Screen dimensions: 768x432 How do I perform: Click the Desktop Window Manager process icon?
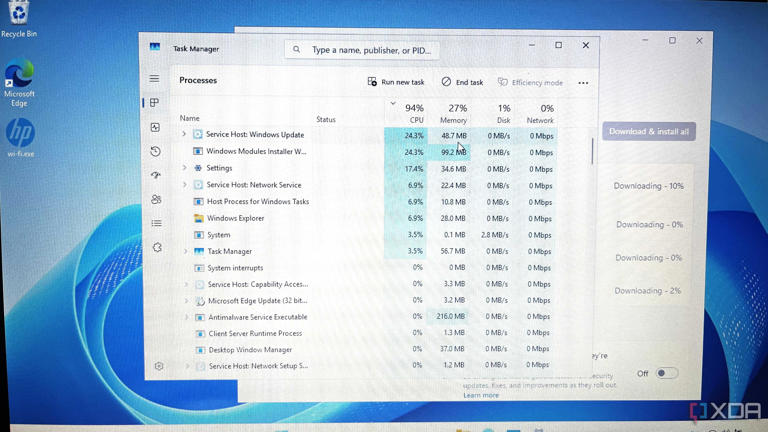click(200, 350)
